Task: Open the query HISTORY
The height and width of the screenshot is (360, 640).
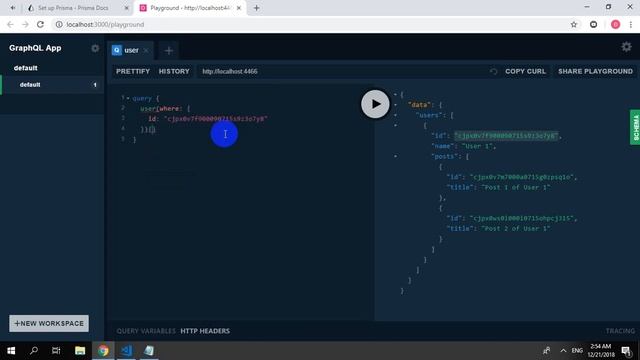Action: click(174, 71)
